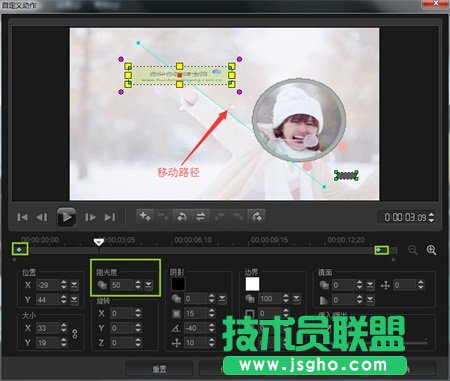
Task: Open the opacity slider dropdown
Action: (148, 285)
